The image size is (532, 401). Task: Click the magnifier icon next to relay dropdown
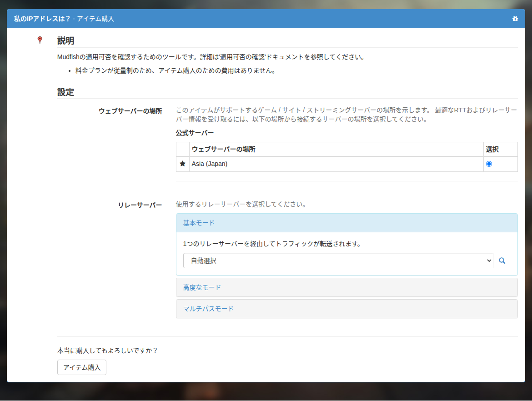coord(502,261)
